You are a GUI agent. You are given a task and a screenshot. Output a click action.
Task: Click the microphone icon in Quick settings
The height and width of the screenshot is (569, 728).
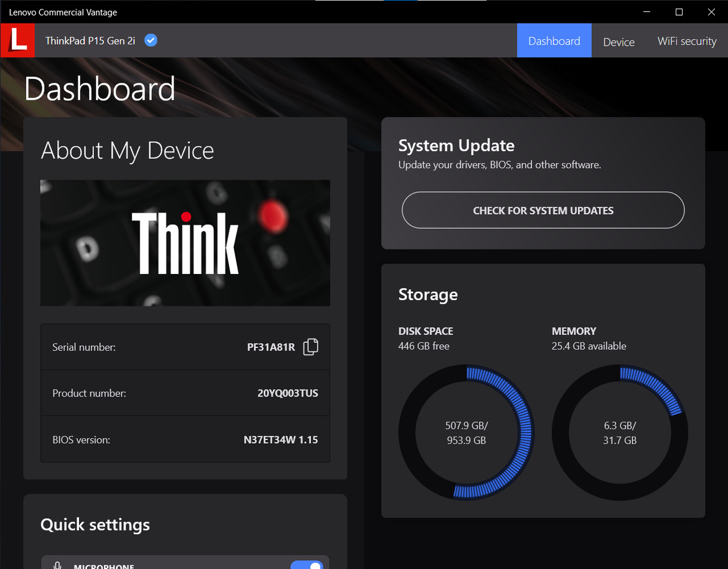pos(58,565)
